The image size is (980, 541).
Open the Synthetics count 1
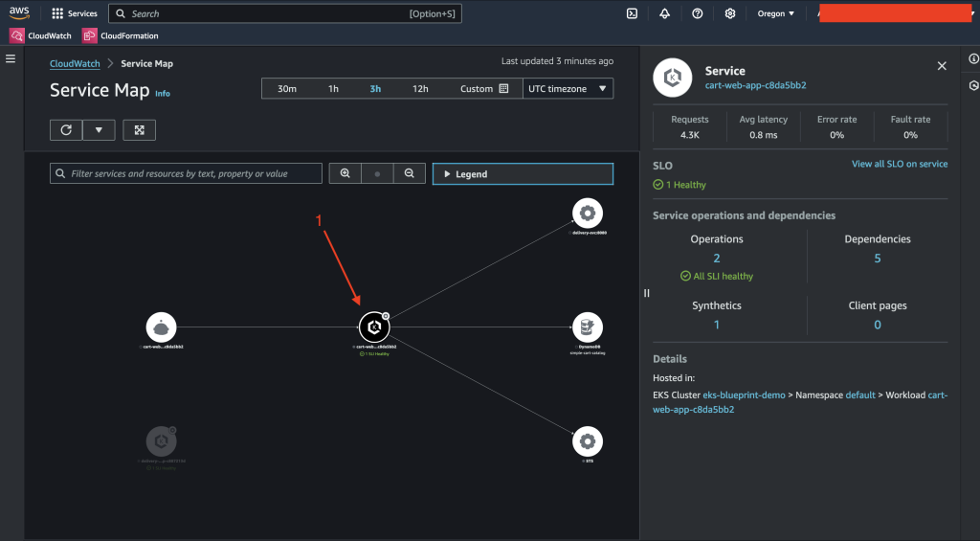pyautogui.click(x=717, y=325)
